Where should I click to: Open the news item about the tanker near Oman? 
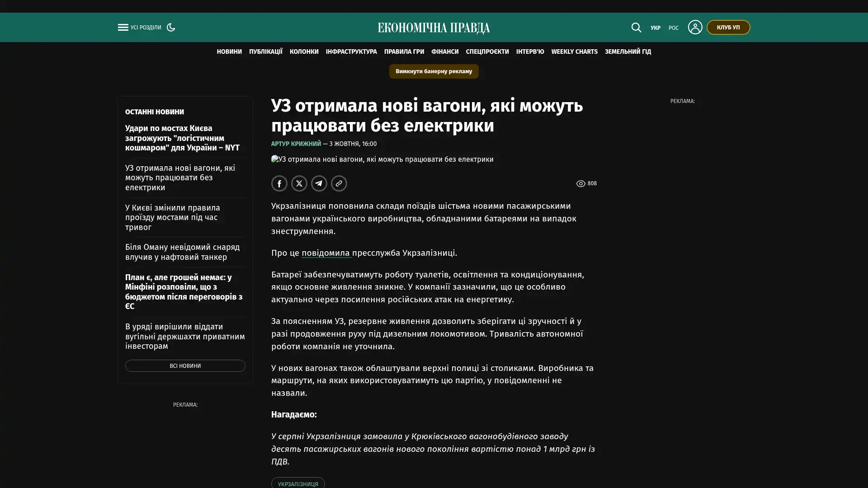(x=183, y=252)
